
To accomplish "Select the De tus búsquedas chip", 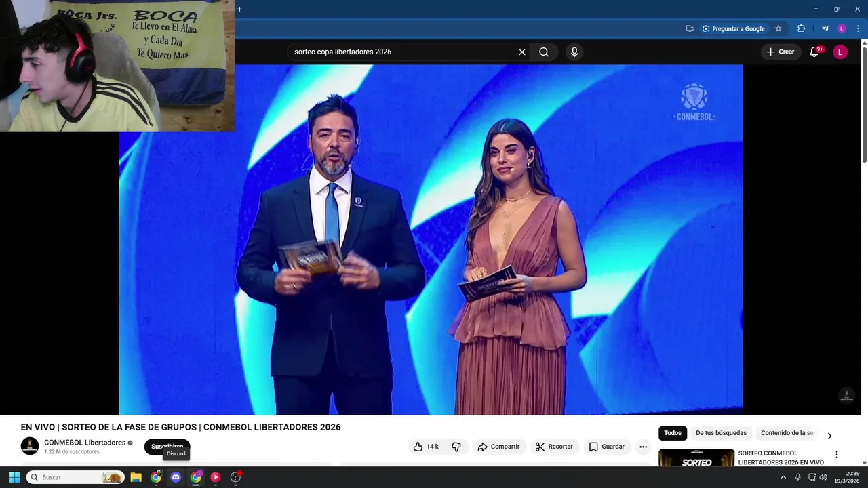I will click(x=721, y=433).
